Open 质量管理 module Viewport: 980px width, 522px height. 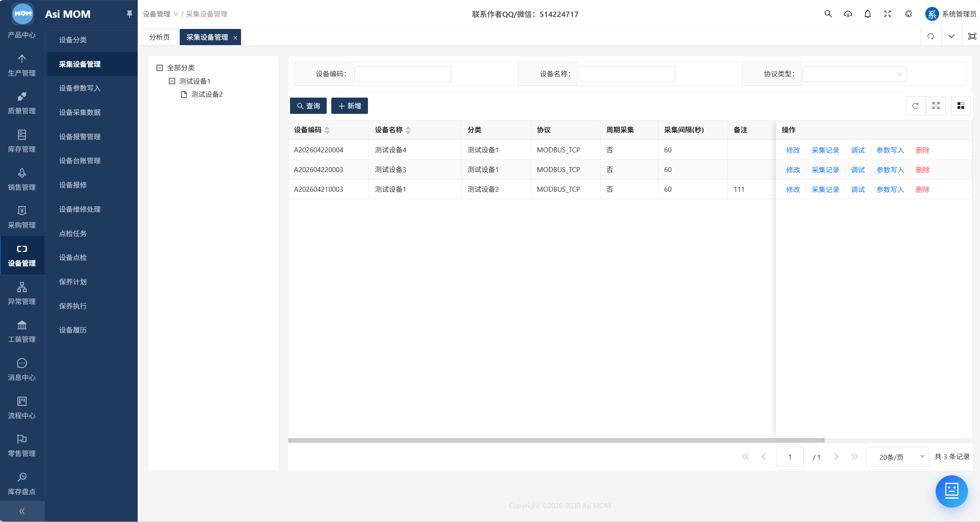coord(22,103)
